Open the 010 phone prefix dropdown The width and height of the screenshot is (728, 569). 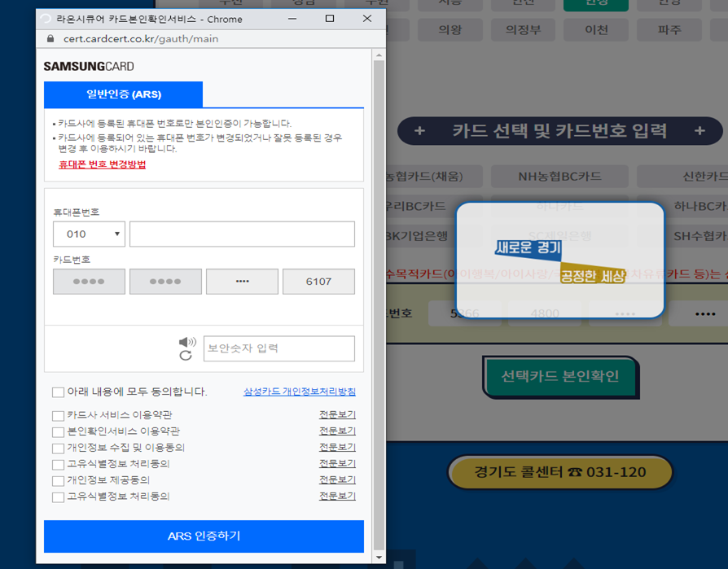point(89,234)
